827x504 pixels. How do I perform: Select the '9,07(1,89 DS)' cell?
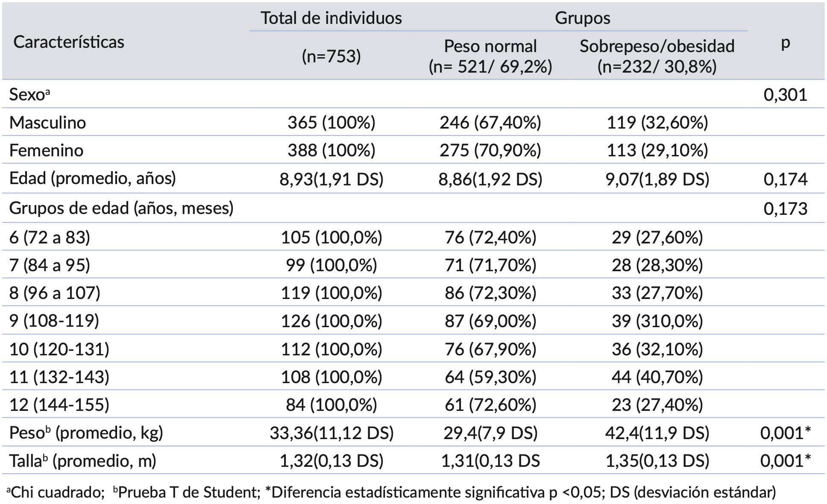click(x=657, y=179)
